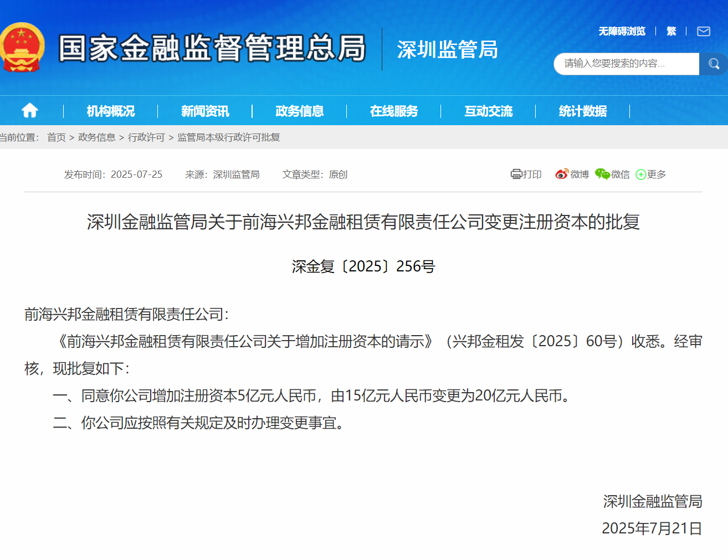
Task: Click 监管局本级行政许可批复 breadcrumb
Action: [x=229, y=137]
